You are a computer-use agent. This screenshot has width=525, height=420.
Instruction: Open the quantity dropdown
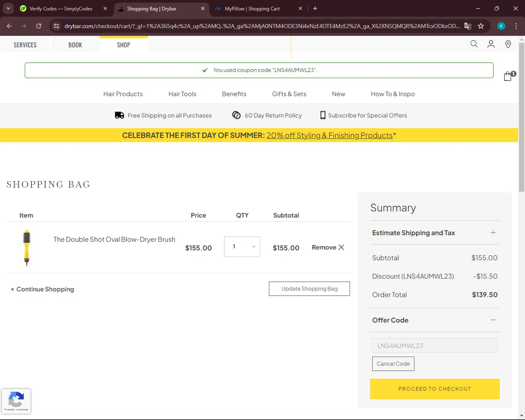(x=242, y=247)
